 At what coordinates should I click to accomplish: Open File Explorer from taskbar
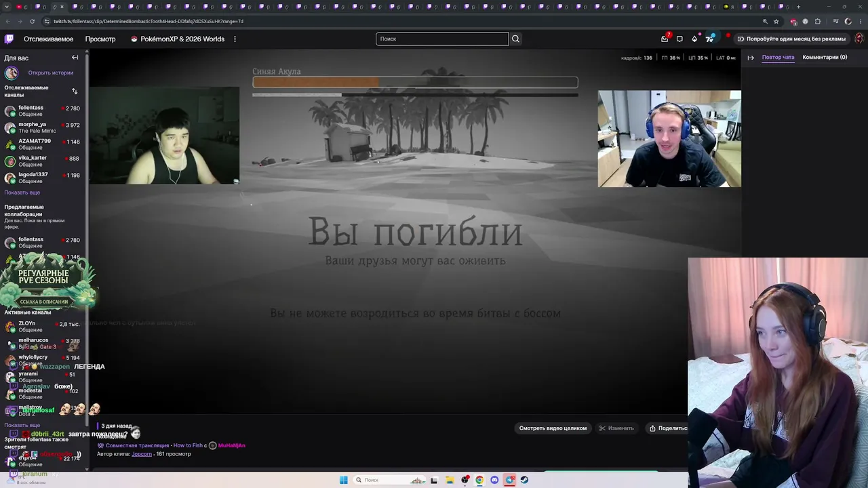pyautogui.click(x=450, y=480)
